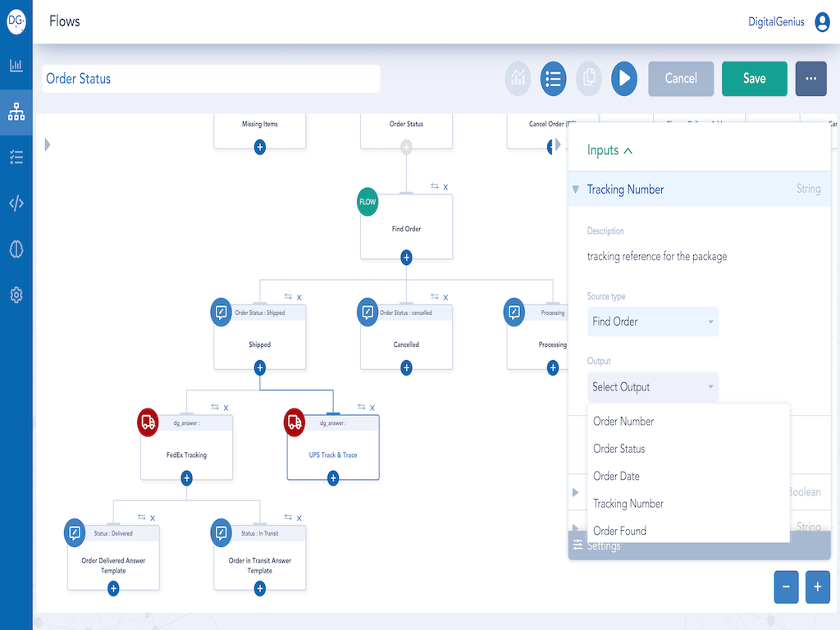Image resolution: width=840 pixels, height=630 pixels.
Task: Click the FedEx Tracking truck icon
Action: 148,422
